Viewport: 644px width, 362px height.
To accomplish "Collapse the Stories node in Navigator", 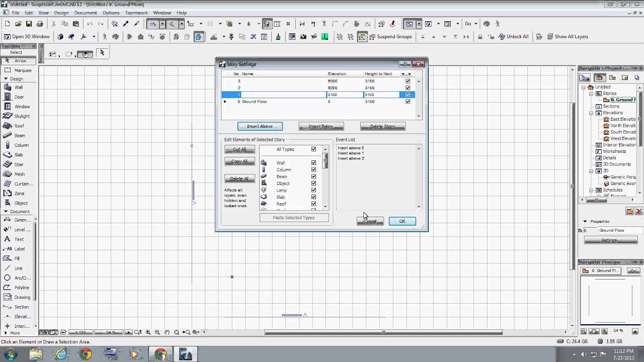I will point(591,94).
